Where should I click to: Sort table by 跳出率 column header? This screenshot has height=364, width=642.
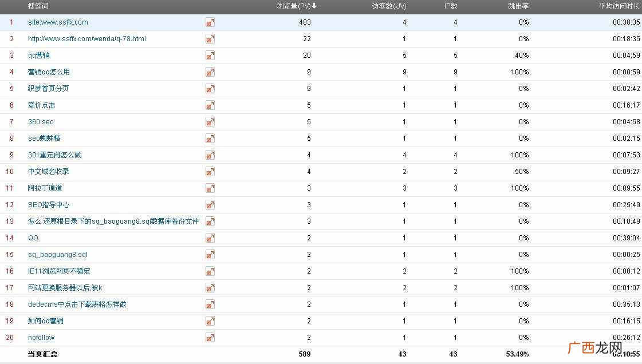point(518,6)
